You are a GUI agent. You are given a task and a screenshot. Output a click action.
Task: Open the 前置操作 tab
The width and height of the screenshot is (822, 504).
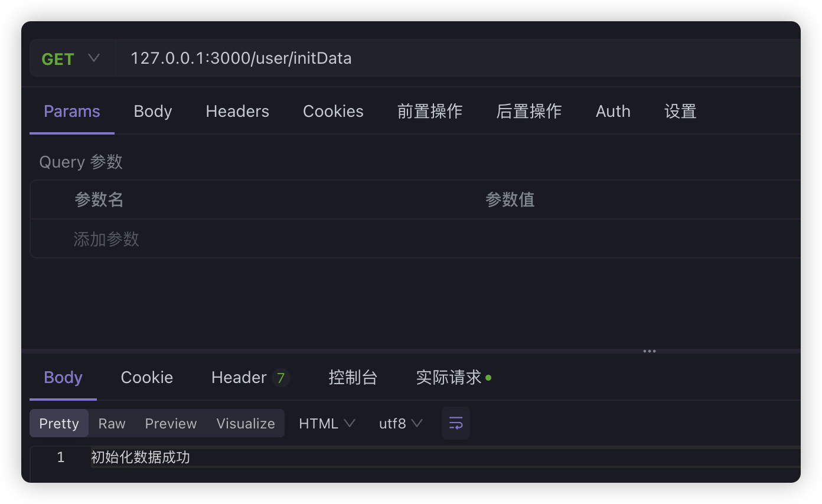click(x=429, y=112)
